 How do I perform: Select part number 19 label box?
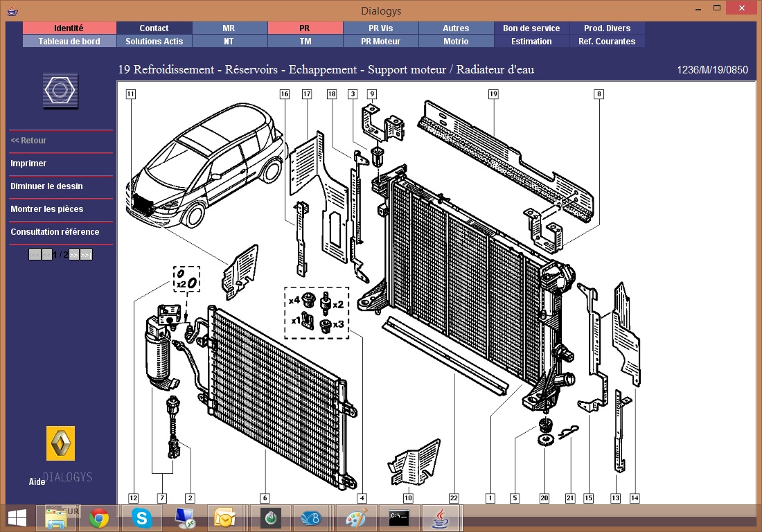(493, 94)
